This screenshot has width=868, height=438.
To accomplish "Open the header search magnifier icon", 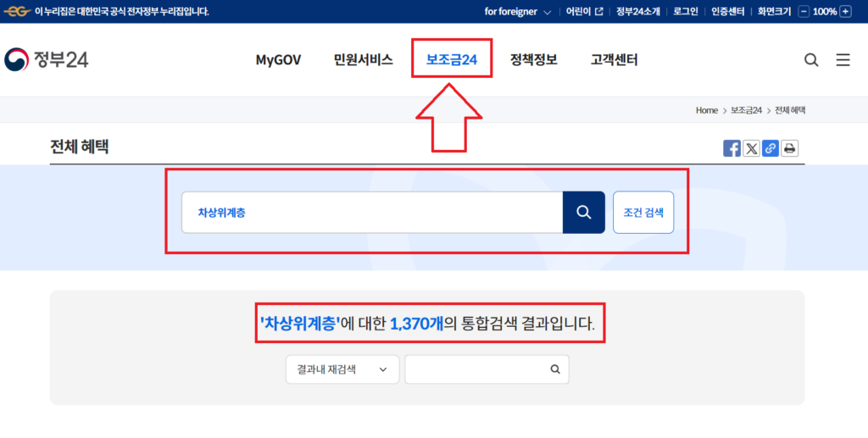I will (x=811, y=60).
